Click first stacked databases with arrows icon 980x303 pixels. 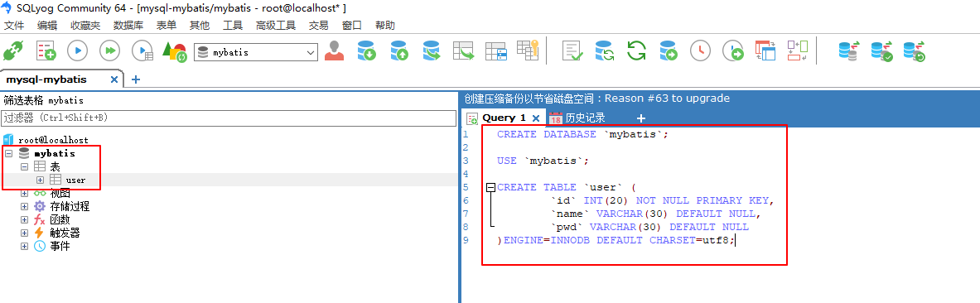(849, 50)
